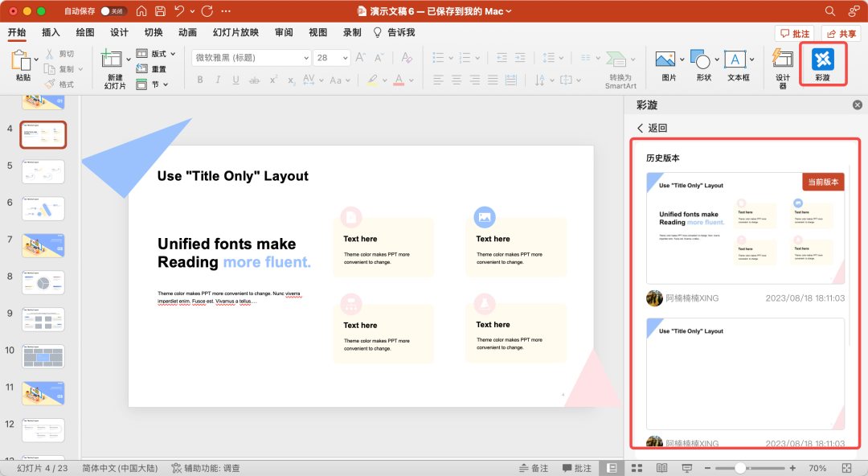Fit slide to window
Image resolution: width=868 pixels, height=476 pixels.
click(846, 468)
